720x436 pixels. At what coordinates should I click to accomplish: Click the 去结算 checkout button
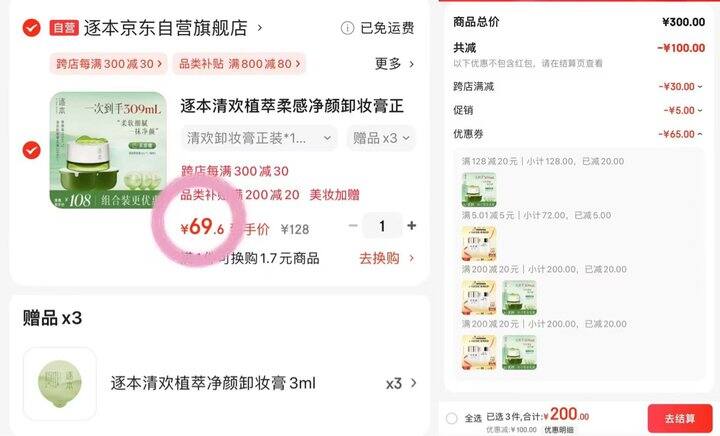[x=680, y=419]
